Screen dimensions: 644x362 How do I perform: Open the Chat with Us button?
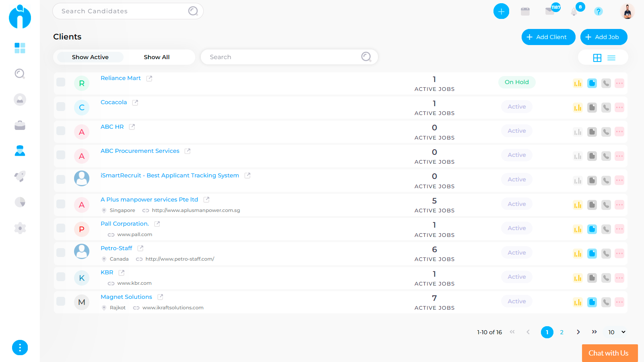click(610, 353)
